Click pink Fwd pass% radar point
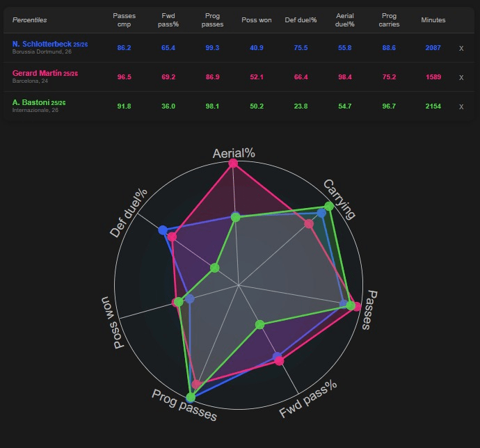This screenshot has width=480, height=448. [x=280, y=361]
